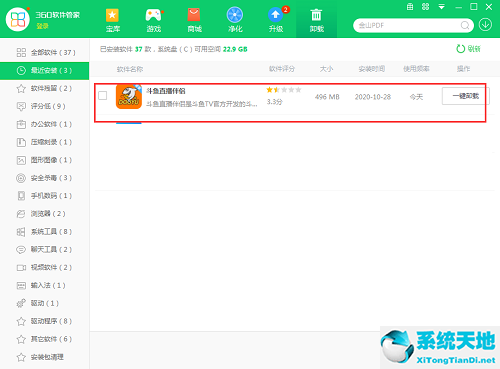The height and width of the screenshot is (369, 500).
Task: Select 安全杀毒 (3) category
Action: click(45, 178)
